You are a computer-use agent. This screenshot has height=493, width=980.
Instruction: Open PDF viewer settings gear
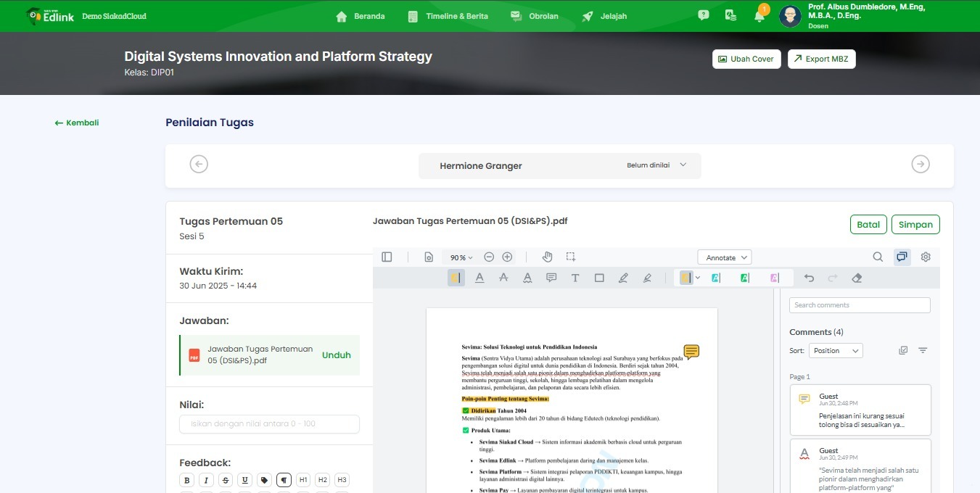tap(926, 257)
